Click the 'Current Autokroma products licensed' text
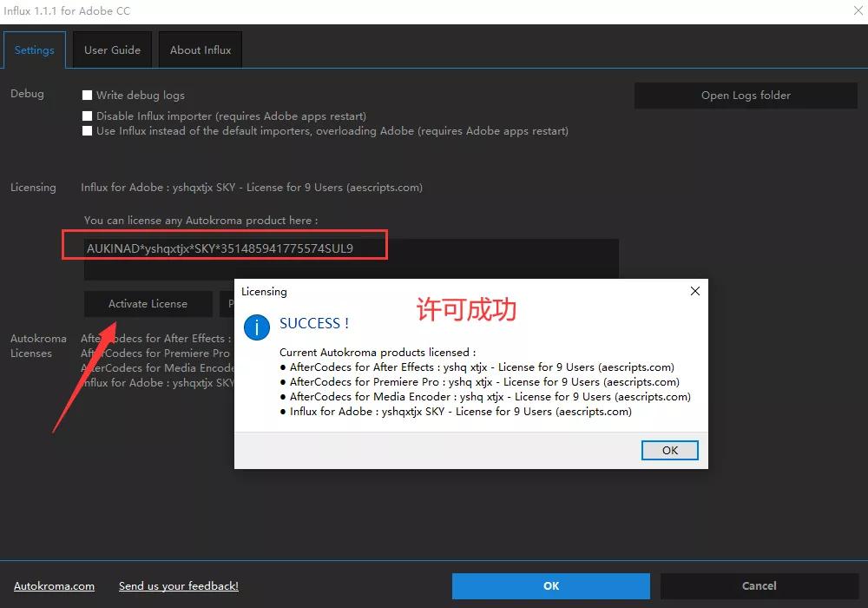868x608 pixels. [x=378, y=352]
